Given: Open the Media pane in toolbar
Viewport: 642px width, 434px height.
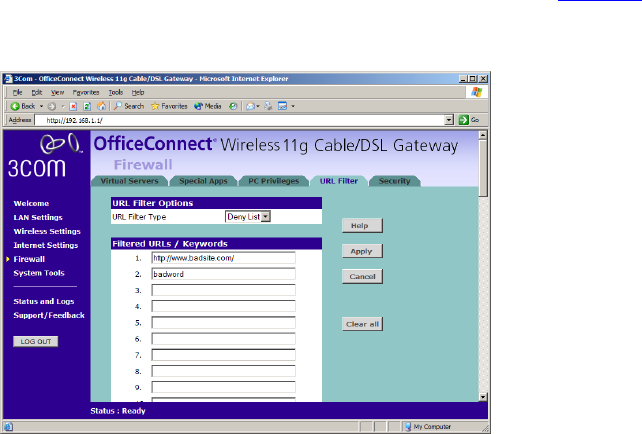Looking at the screenshot, I should click(x=208, y=106).
